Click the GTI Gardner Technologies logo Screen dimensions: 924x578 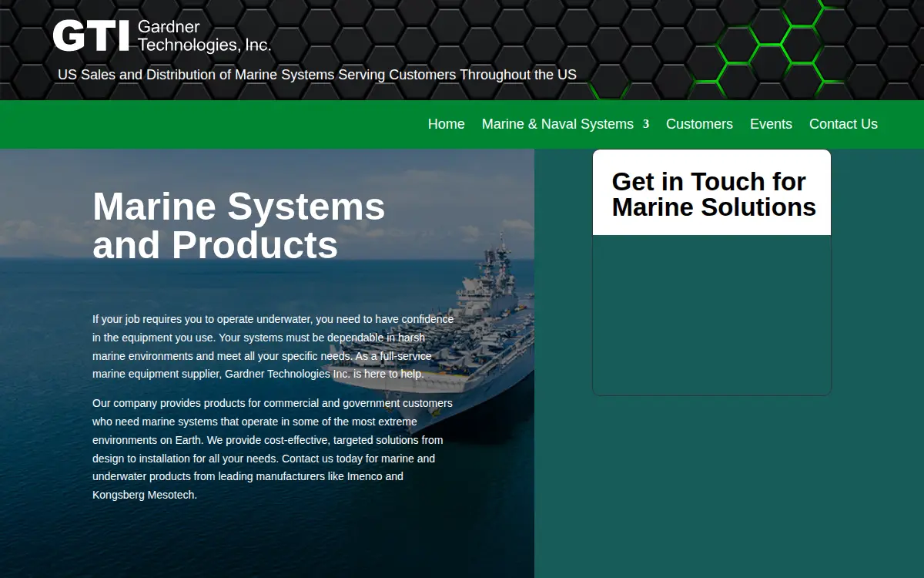(x=162, y=36)
